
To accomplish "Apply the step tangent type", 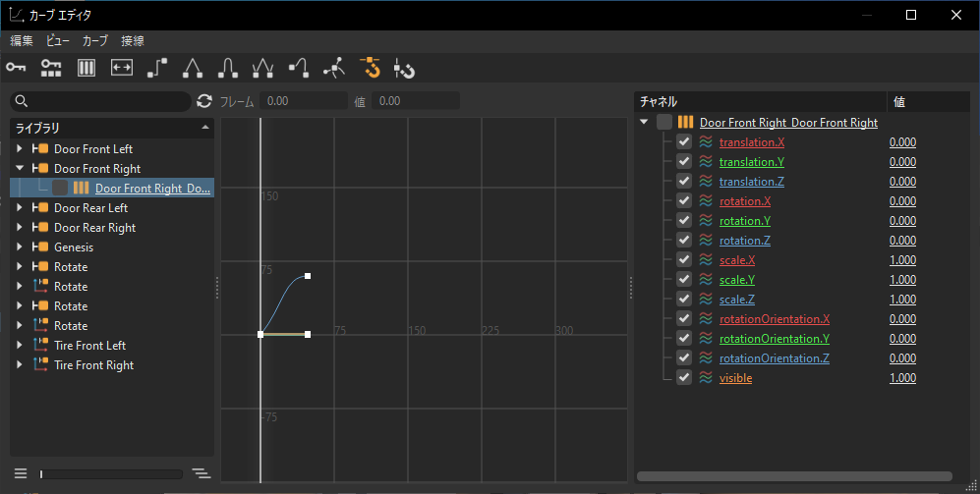I will (x=157, y=68).
